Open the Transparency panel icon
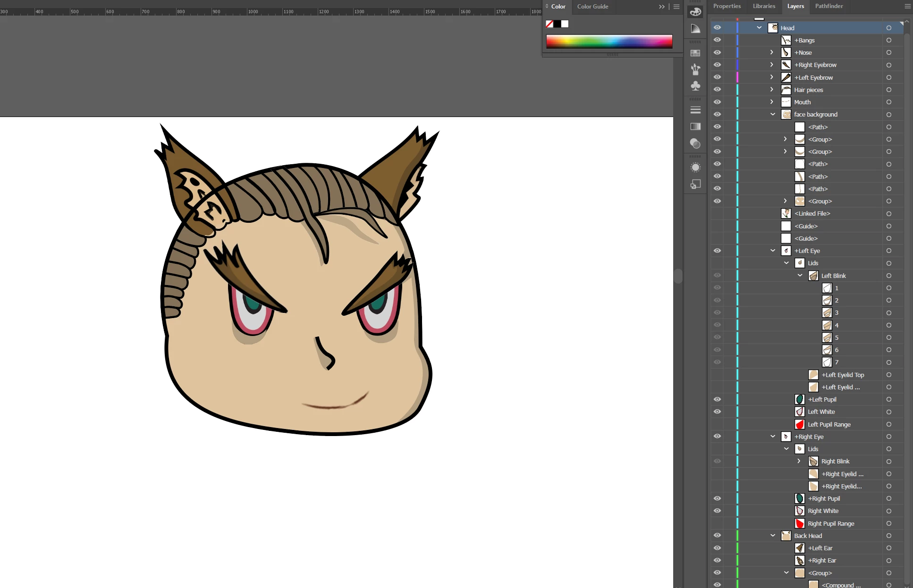The height and width of the screenshot is (588, 913). 695,143
